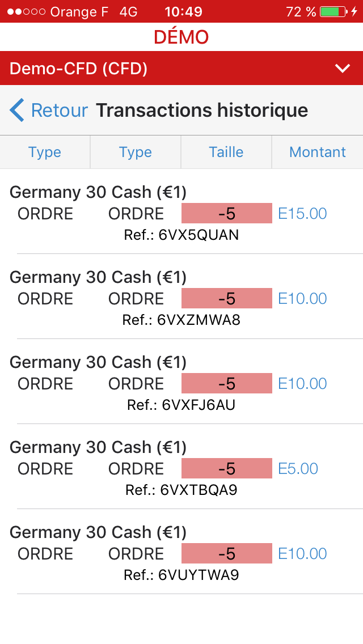Image resolution: width=363 pixels, height=644 pixels.
Task: Sort by the Montant column header
Action: [318, 152]
